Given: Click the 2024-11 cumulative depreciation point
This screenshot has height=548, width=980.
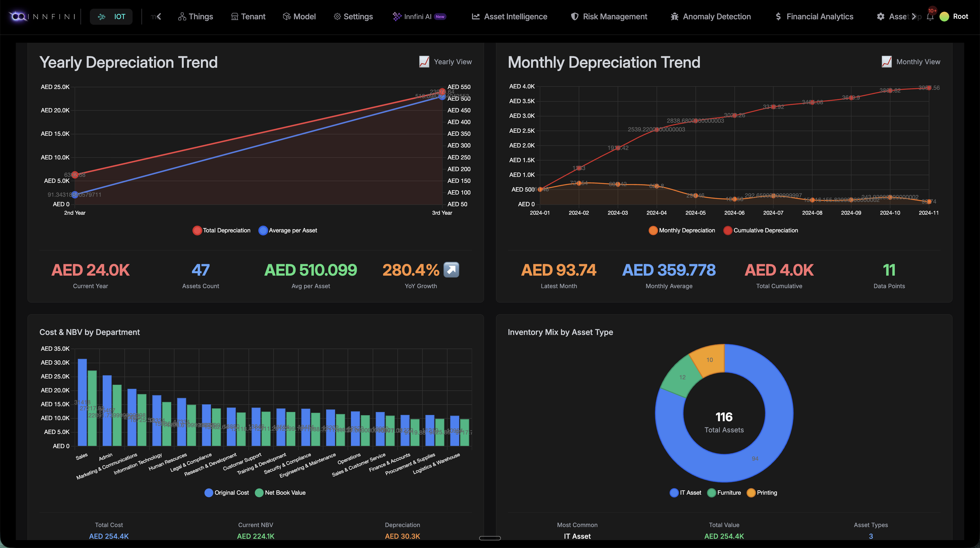Looking at the screenshot, I should [929, 88].
